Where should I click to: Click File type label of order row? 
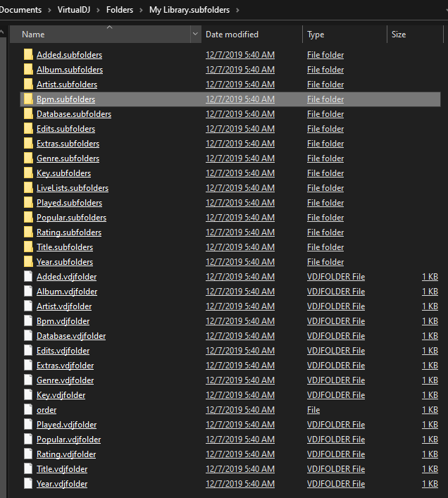tap(313, 410)
